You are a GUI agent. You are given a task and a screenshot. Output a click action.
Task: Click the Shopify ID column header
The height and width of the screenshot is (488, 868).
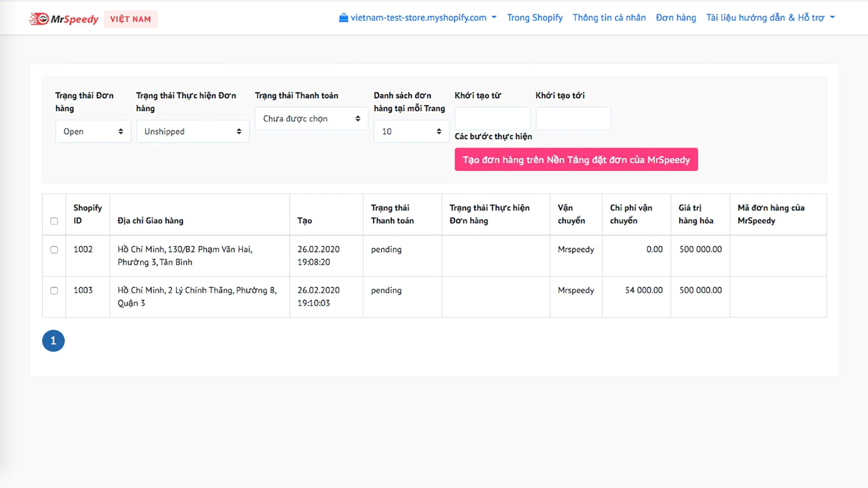[x=87, y=214]
